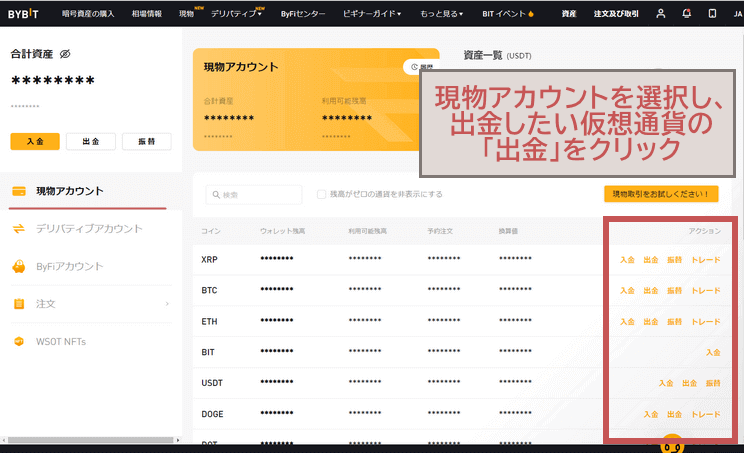
Task: Open WSOT NFTs in sidebar
Action: [x=61, y=342]
